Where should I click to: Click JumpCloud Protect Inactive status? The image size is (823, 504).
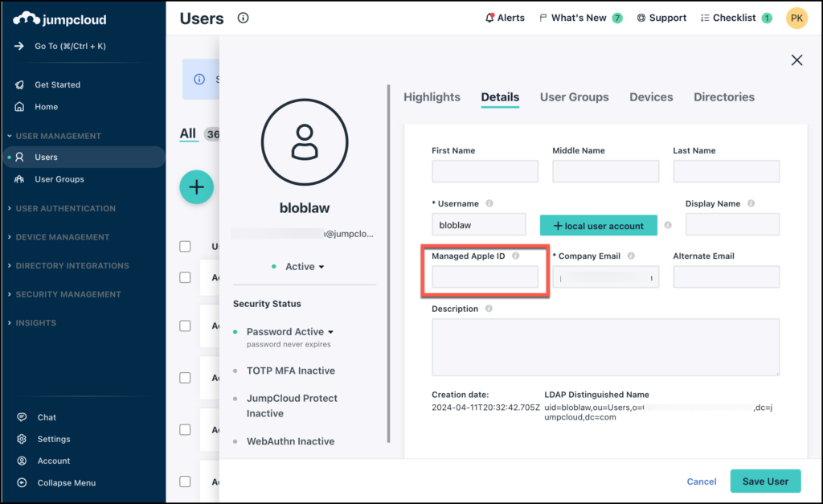click(292, 406)
